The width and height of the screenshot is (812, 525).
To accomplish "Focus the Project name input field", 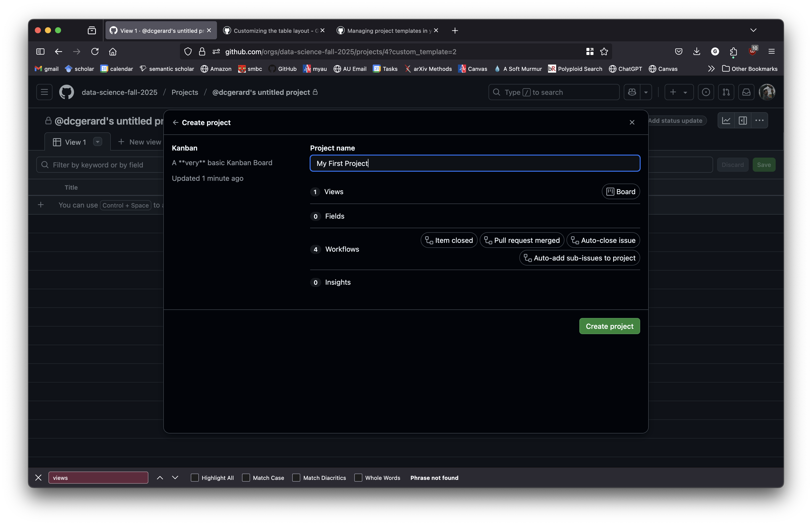I will click(x=475, y=163).
